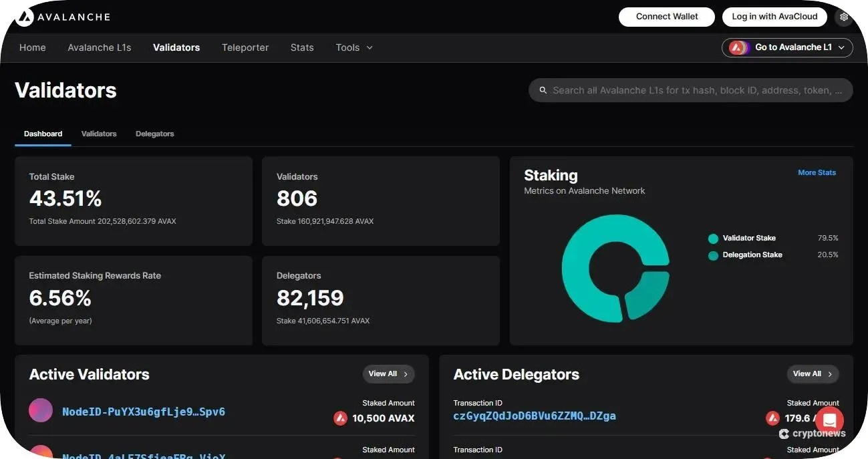Click the Delegation Stake legend color dot
Screen dimensions: 868x459
[x=713, y=255]
